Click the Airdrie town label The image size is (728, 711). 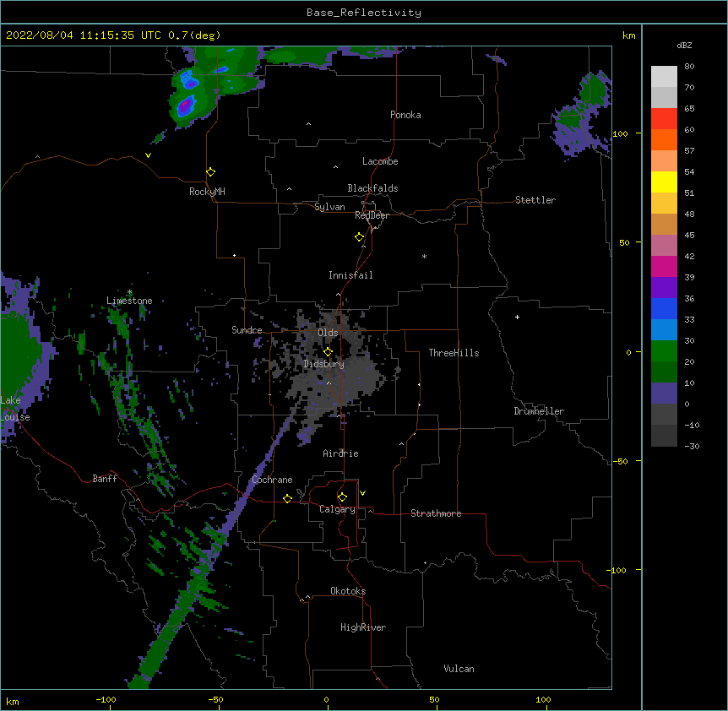point(340,453)
